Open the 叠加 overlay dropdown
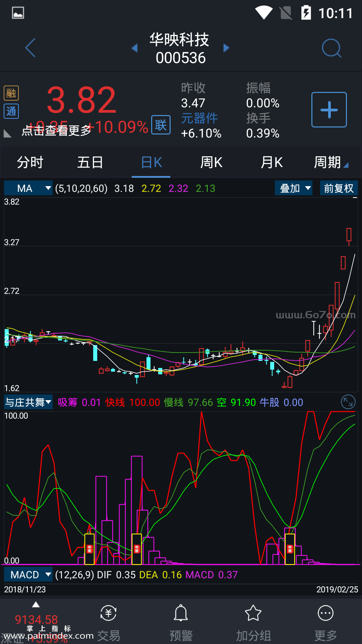The height and width of the screenshot is (644, 362). click(x=294, y=188)
